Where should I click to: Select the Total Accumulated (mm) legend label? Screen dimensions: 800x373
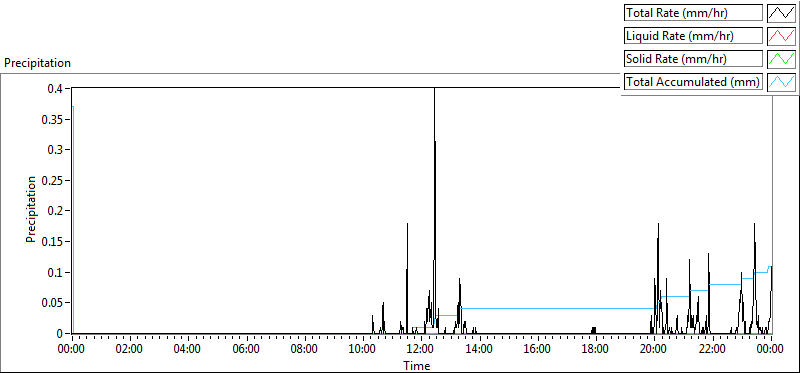(693, 82)
